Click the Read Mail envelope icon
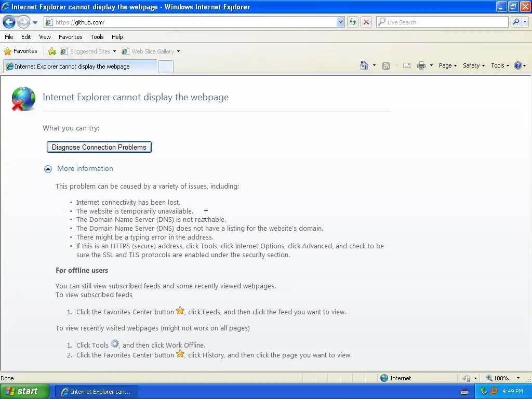The width and height of the screenshot is (532, 399). 406,66
